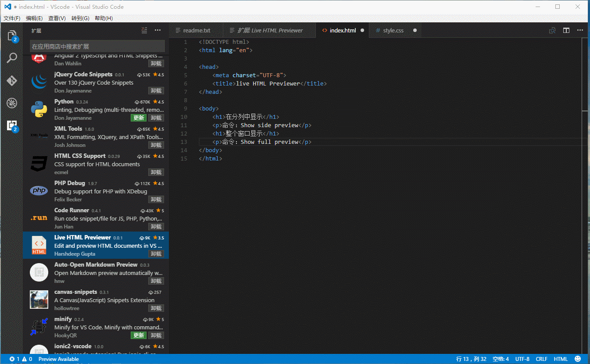Switch to the 扩展: Live HTML Previewer tab
590x364 pixels.
click(x=270, y=30)
